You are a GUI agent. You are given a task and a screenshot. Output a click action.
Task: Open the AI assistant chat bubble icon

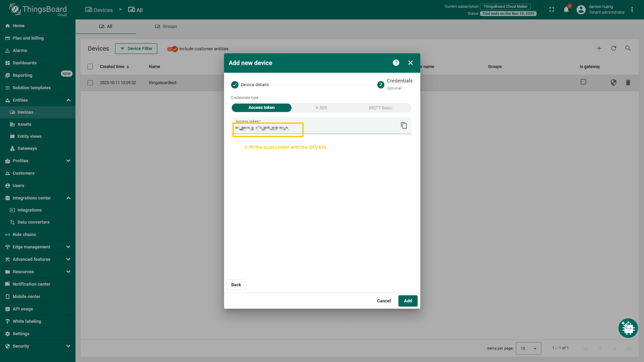(x=628, y=328)
